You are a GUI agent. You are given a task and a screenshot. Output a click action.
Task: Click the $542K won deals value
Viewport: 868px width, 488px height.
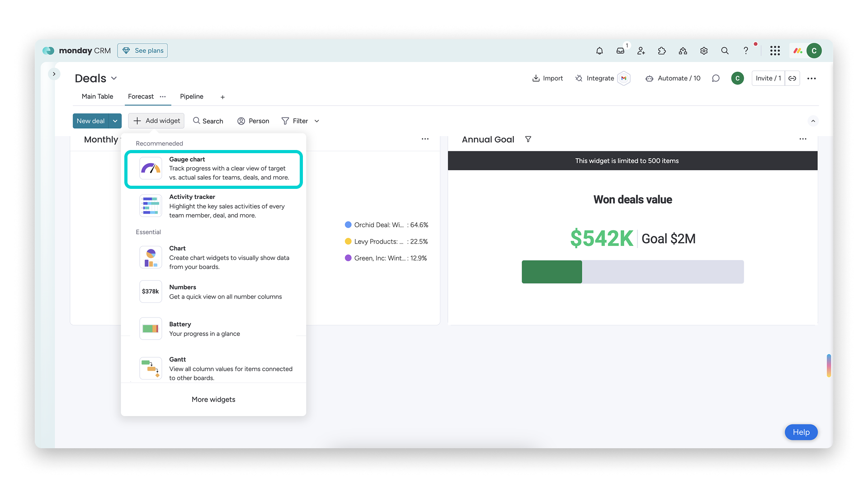[601, 238]
